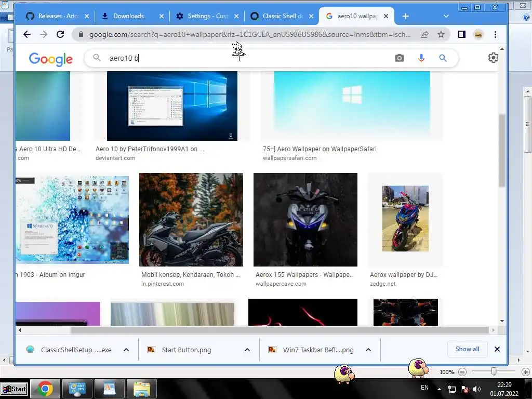Click the zoom slider handle in background window
The image size is (532, 399).
pyautogui.click(x=494, y=372)
